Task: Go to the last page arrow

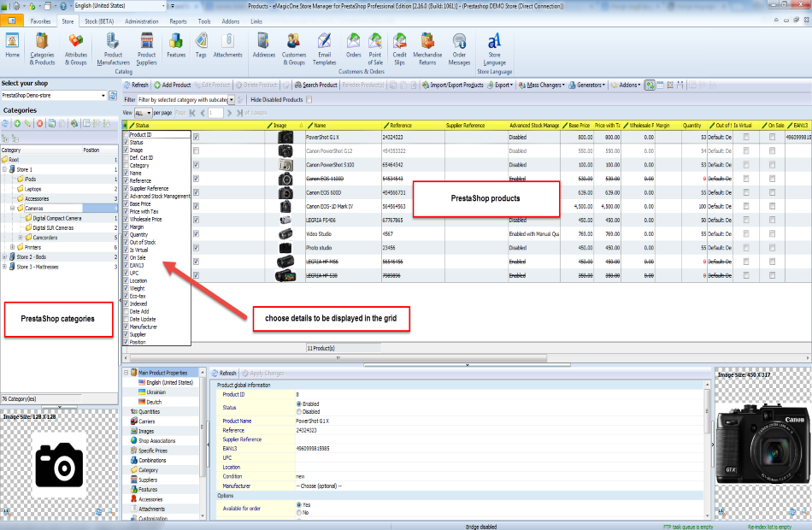Action: point(239,113)
